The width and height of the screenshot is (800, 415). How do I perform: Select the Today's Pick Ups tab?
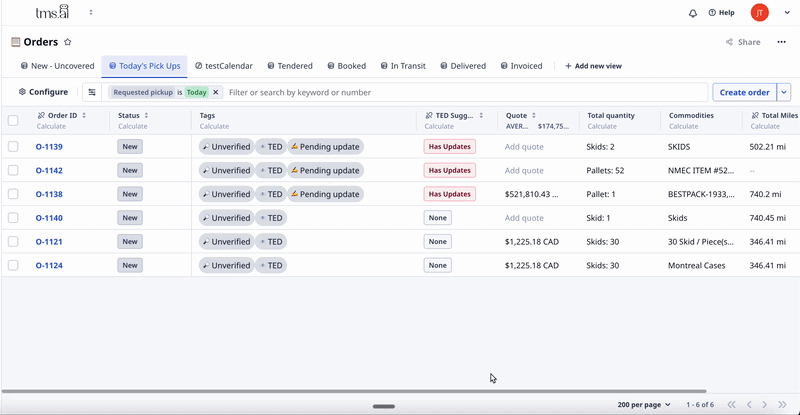144,66
